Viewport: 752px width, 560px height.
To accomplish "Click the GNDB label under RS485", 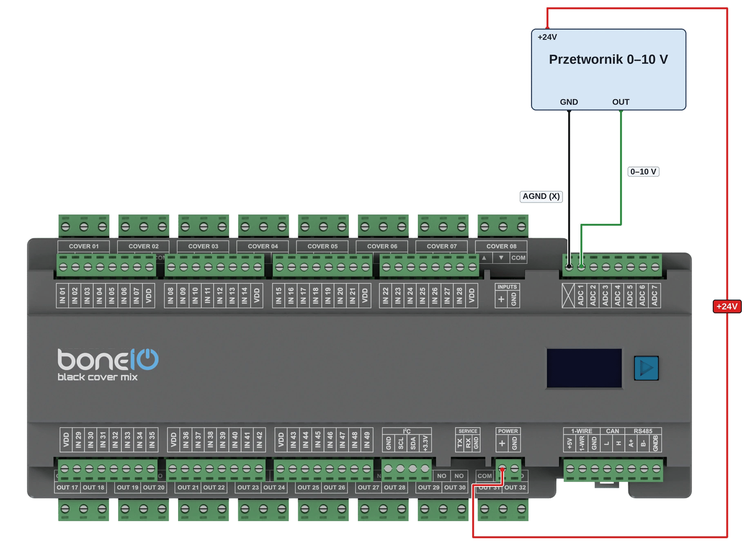I will coord(655,443).
